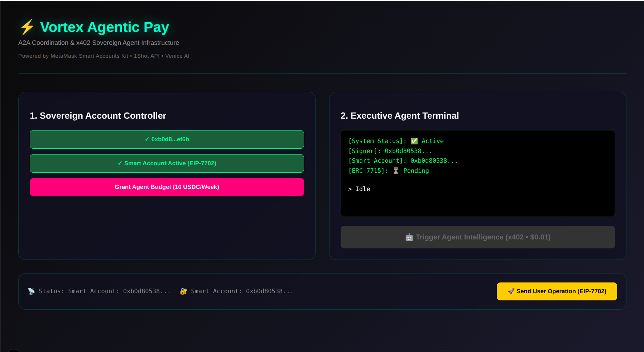644x352 pixels.
Task: Click 'Status: Smart Account: 0xb0d80538...' text
Action: tap(105, 291)
